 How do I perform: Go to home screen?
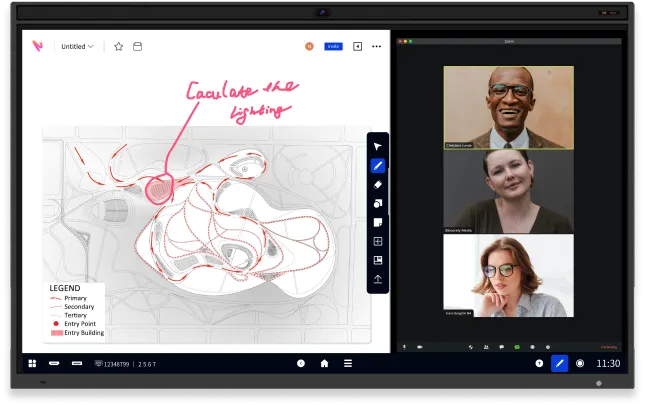click(x=324, y=363)
